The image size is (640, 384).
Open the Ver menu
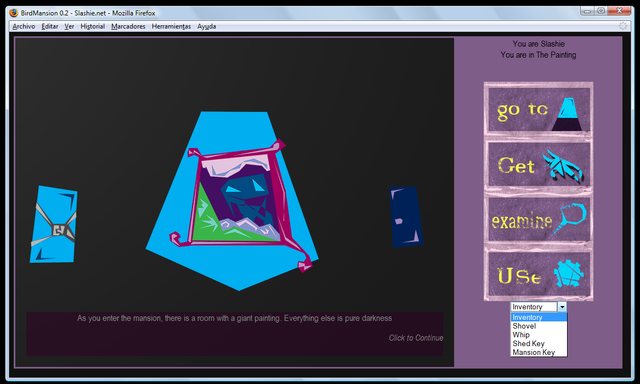tap(69, 26)
